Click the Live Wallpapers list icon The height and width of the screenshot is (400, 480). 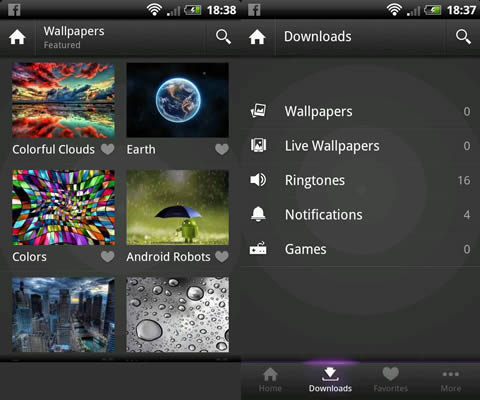(258, 145)
